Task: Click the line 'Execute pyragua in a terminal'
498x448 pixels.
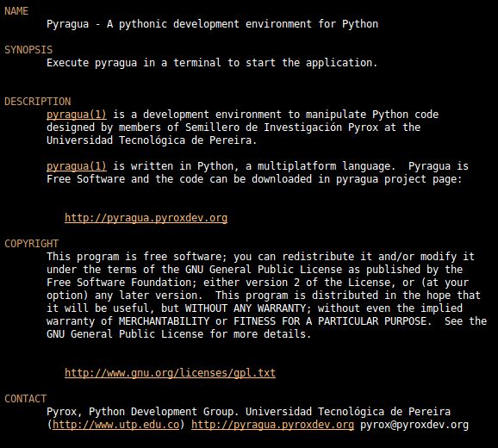Action: [x=212, y=63]
